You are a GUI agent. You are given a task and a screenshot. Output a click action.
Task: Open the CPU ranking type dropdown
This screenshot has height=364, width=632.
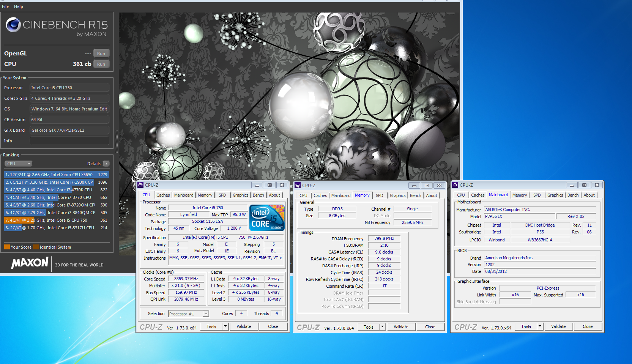coord(19,164)
